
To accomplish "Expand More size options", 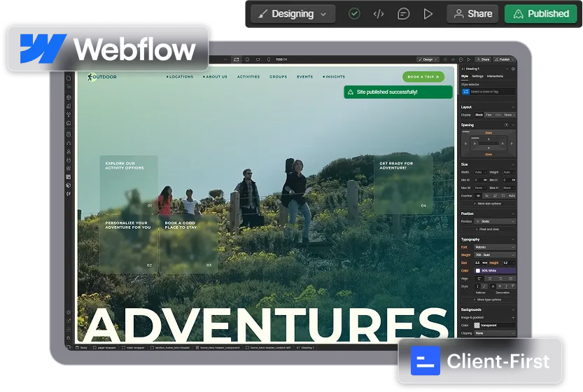I will click(x=489, y=204).
